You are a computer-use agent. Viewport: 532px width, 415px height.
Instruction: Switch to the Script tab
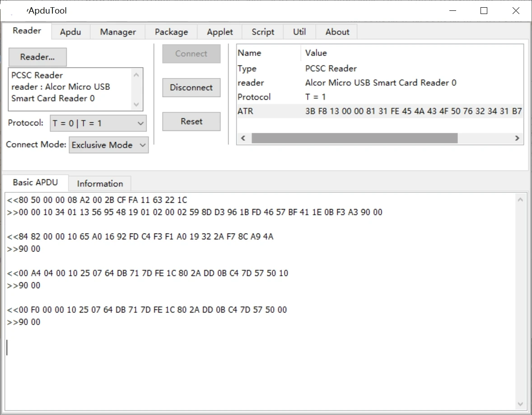pos(262,32)
